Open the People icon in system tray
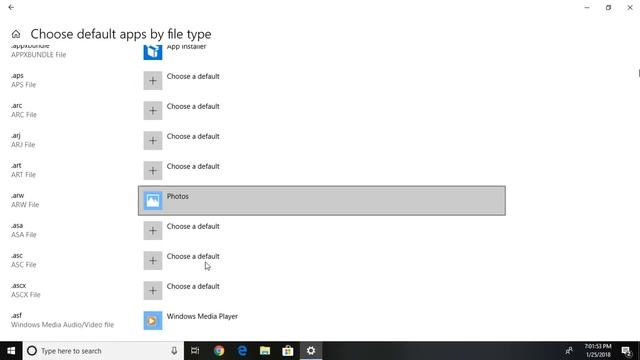 pyautogui.click(x=569, y=351)
